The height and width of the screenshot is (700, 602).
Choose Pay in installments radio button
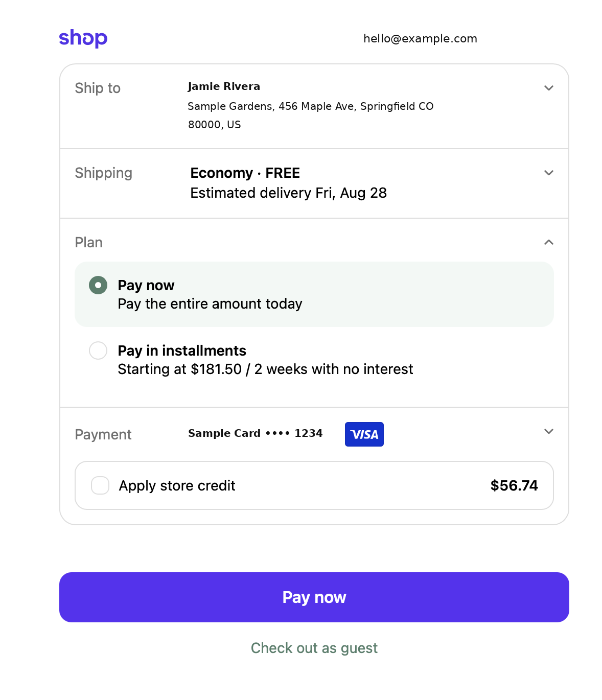98,351
